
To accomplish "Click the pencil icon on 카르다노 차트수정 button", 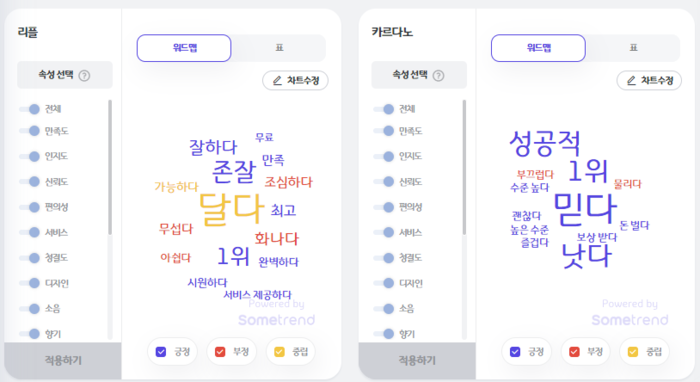I will pos(631,80).
